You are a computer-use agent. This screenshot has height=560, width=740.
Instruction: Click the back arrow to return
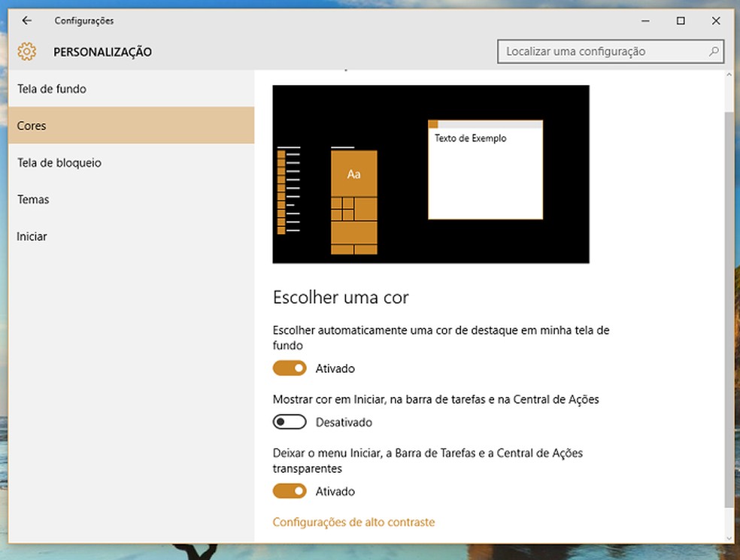click(x=26, y=20)
